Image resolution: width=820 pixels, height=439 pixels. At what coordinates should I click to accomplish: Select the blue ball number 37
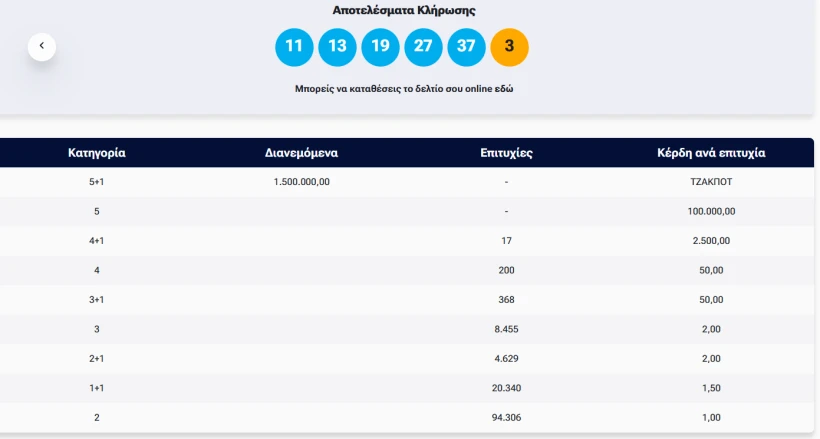click(466, 46)
